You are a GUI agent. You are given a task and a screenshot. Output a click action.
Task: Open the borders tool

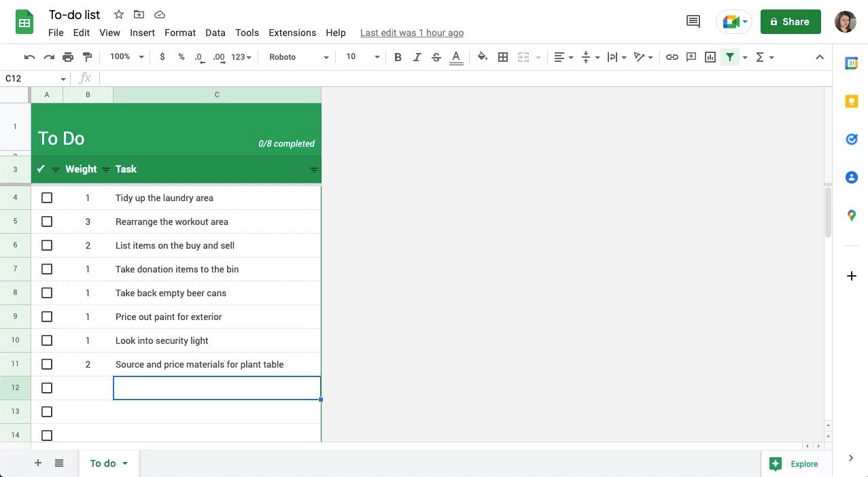(x=503, y=57)
